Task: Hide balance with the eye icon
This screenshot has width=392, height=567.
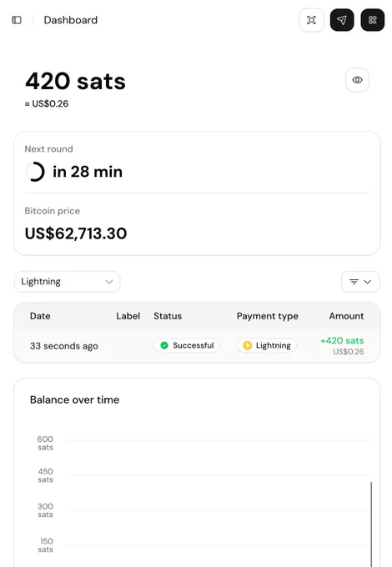Action: coord(357,80)
